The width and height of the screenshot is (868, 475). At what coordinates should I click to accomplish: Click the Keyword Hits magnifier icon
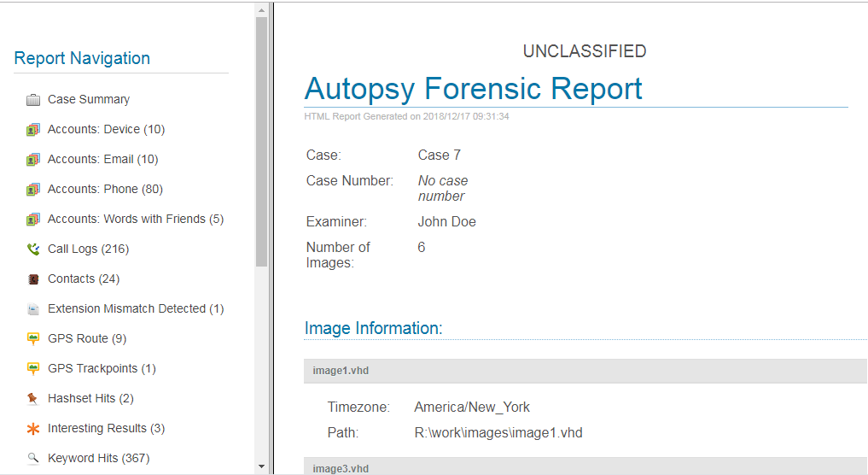pyautogui.click(x=33, y=459)
